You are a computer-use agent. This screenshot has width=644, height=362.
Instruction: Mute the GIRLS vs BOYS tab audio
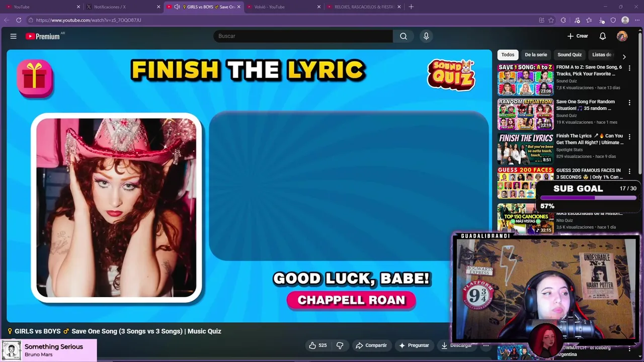(x=177, y=7)
